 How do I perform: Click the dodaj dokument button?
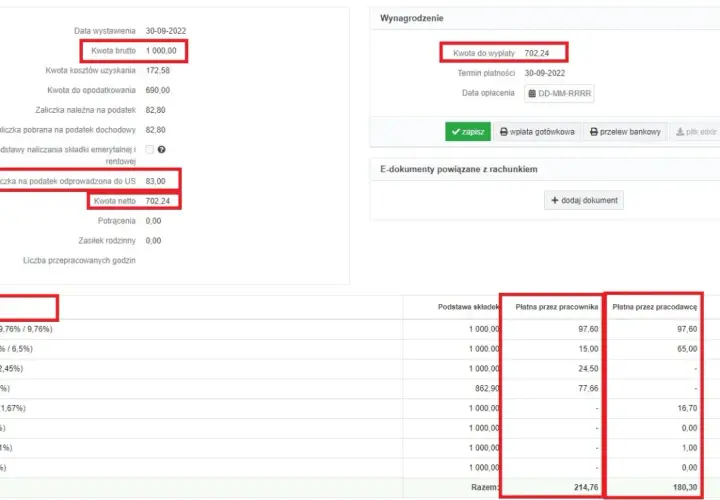coord(584,200)
